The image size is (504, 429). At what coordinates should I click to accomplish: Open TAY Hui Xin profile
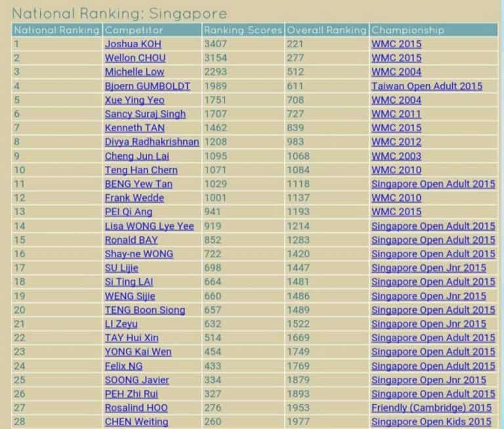(x=131, y=338)
